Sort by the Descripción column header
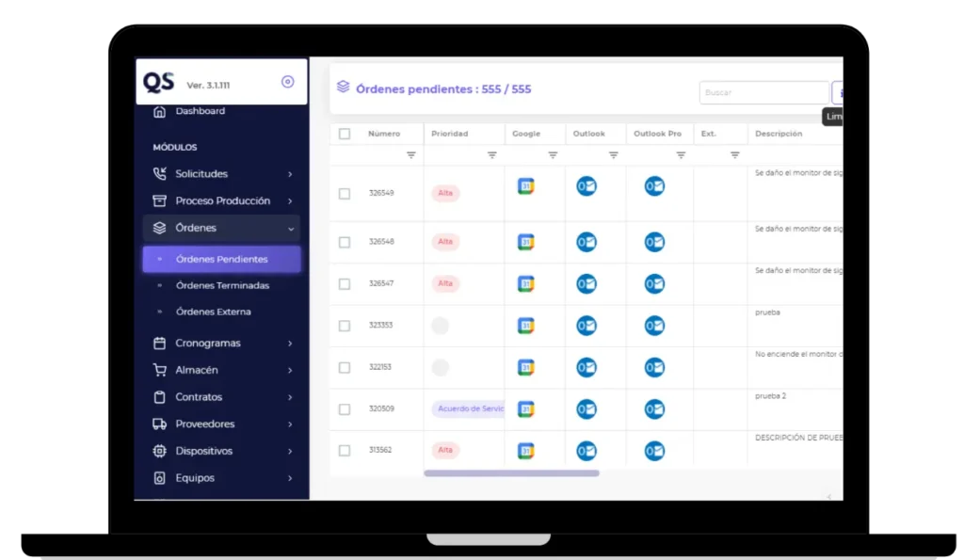 tap(779, 134)
